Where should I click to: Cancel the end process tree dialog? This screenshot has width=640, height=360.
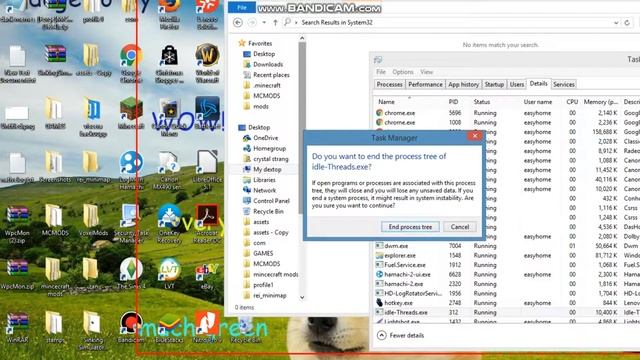[460, 227]
